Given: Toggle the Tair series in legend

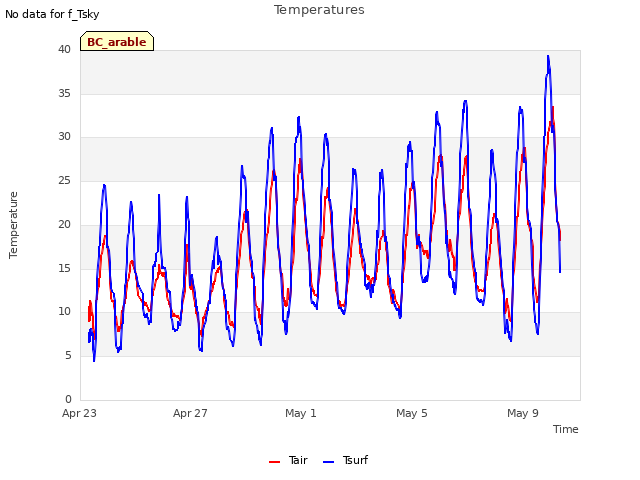Looking at the screenshot, I should (288, 460).
